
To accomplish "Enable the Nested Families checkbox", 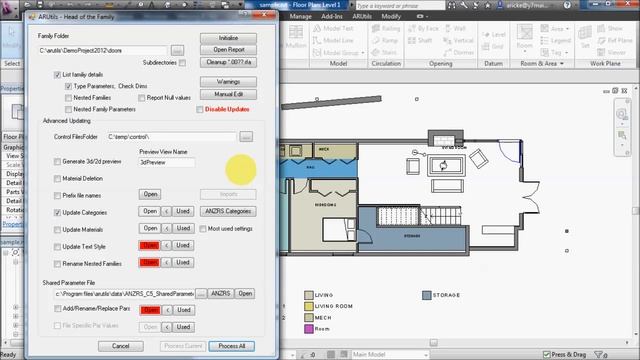I will click(68, 98).
